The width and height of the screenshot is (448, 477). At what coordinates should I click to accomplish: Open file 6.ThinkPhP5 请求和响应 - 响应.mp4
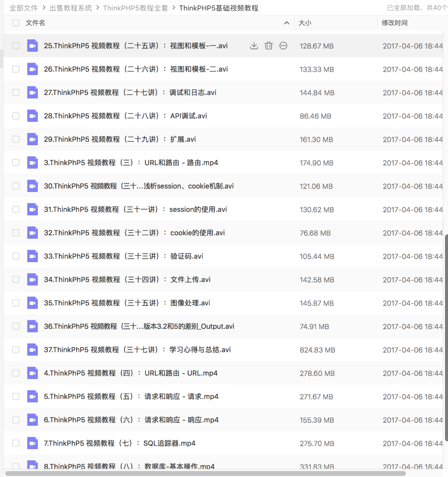(131, 420)
